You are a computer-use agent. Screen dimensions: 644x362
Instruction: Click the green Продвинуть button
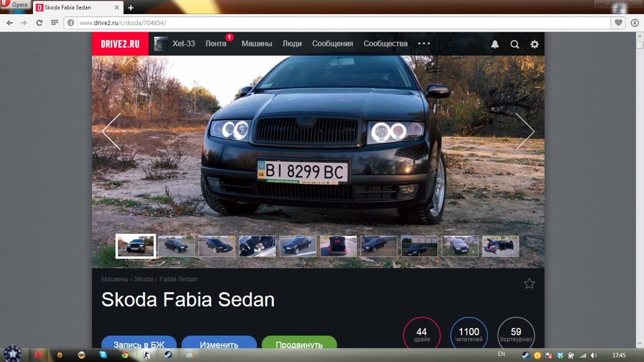point(299,343)
